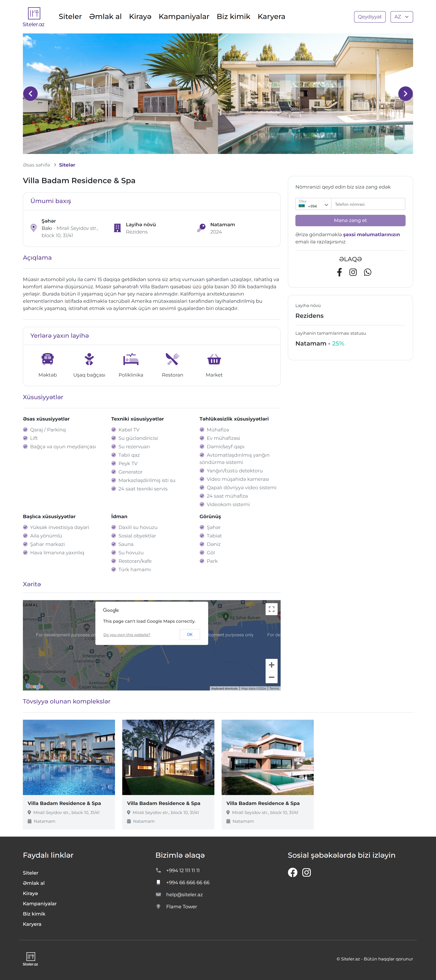436x980 pixels.
Task: Open Keyboard shortcuts on the map
Action: click(x=224, y=688)
